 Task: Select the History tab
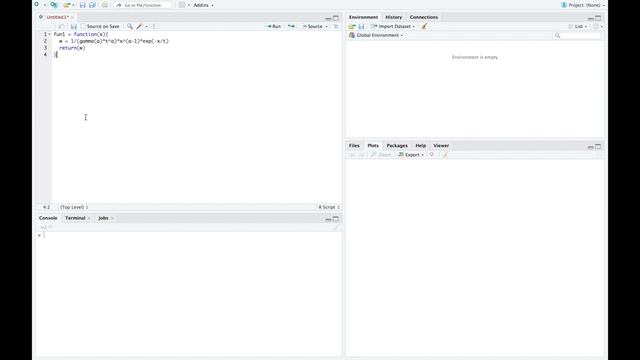tap(393, 17)
